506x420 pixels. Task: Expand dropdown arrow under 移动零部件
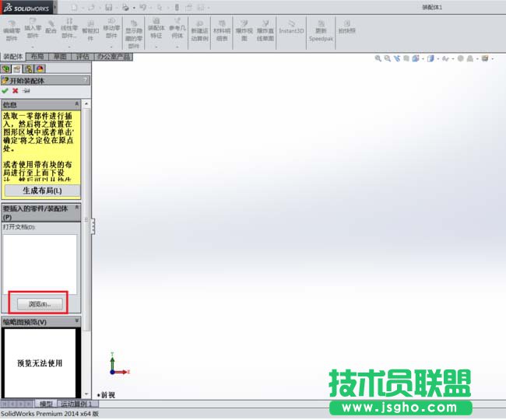tap(111, 47)
